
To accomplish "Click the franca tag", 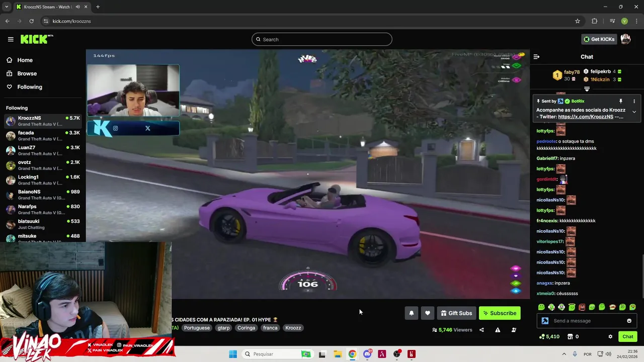I will (270, 328).
